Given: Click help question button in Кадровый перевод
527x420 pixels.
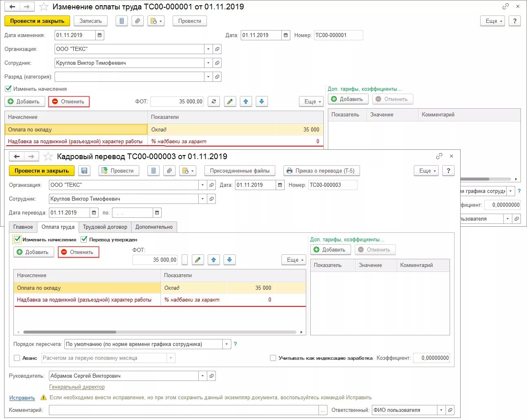Looking at the screenshot, I should pos(448,171).
